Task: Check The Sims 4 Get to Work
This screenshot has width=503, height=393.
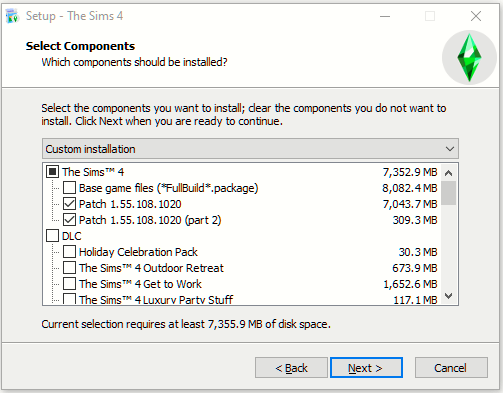Action: point(69,284)
